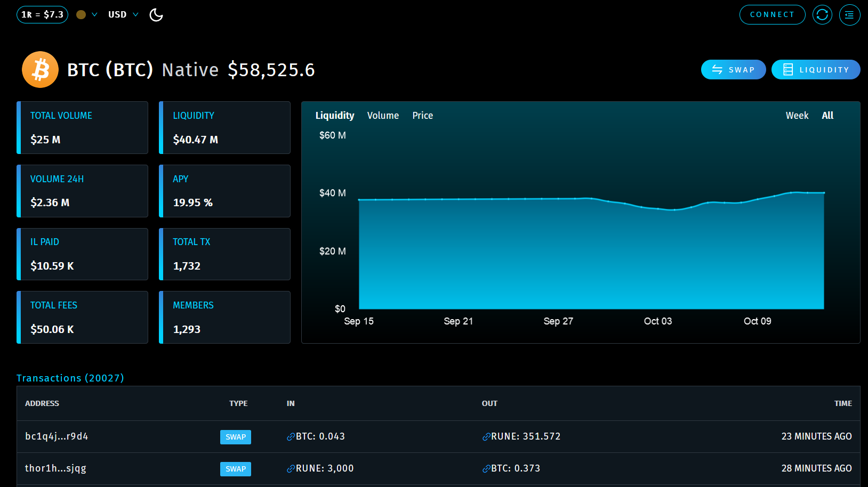Click the orange Bitcoin logo
This screenshot has height=487, width=868.
[40, 70]
